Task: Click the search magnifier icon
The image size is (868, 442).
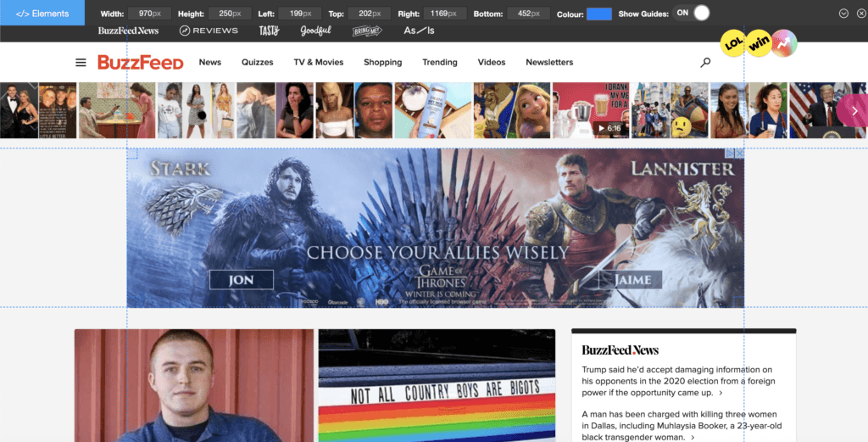Action: click(705, 63)
